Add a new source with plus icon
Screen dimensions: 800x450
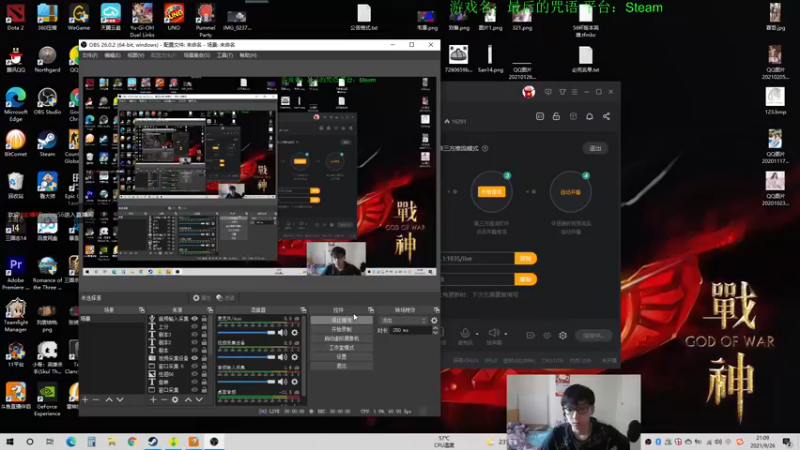click(x=153, y=400)
